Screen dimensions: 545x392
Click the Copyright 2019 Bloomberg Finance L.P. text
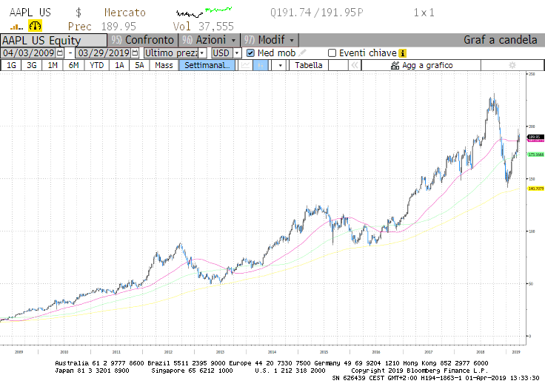(x=420, y=371)
